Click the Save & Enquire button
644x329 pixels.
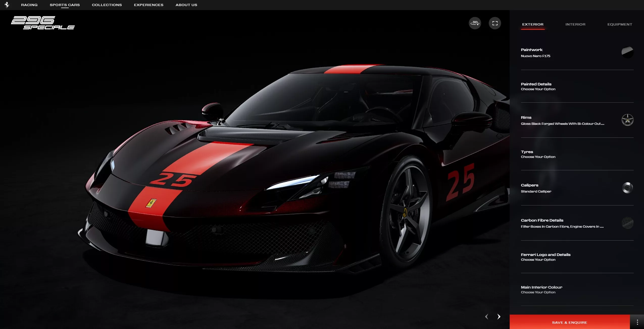(x=569, y=322)
